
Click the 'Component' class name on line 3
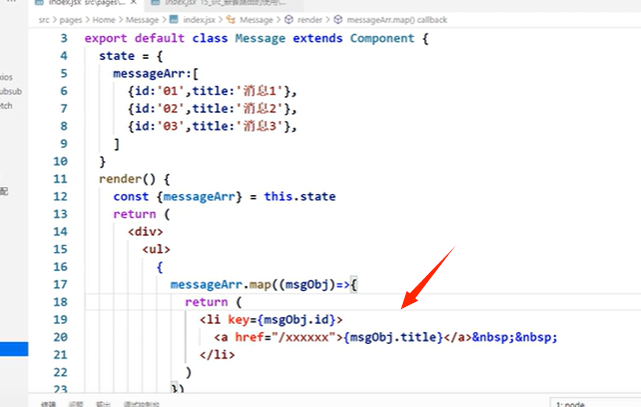click(x=382, y=38)
